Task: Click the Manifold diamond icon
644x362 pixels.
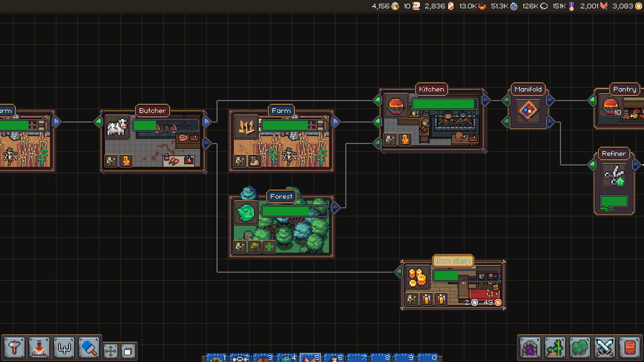Action: coord(528,110)
